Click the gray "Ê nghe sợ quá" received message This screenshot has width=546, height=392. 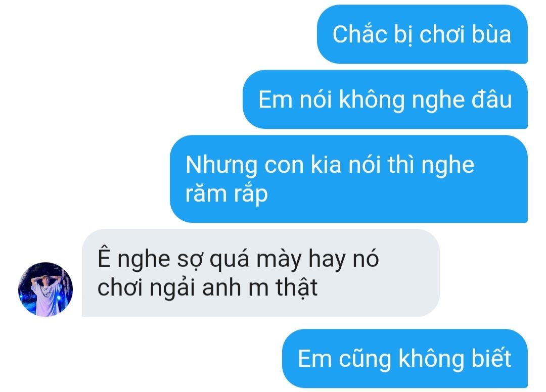point(261,273)
